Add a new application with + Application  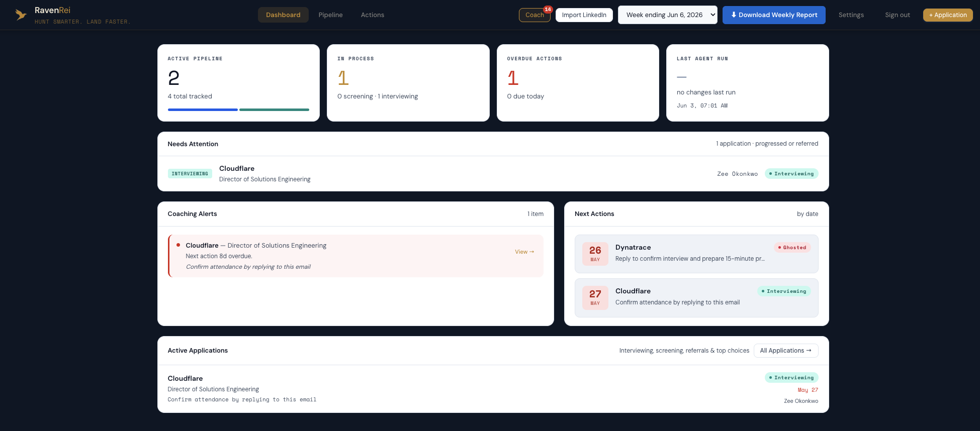(948, 15)
